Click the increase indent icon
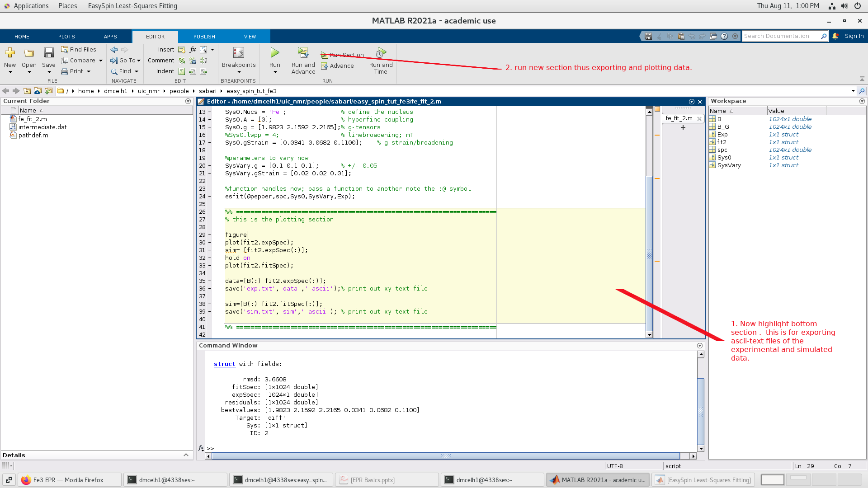This screenshot has height=488, width=868. [x=193, y=71]
